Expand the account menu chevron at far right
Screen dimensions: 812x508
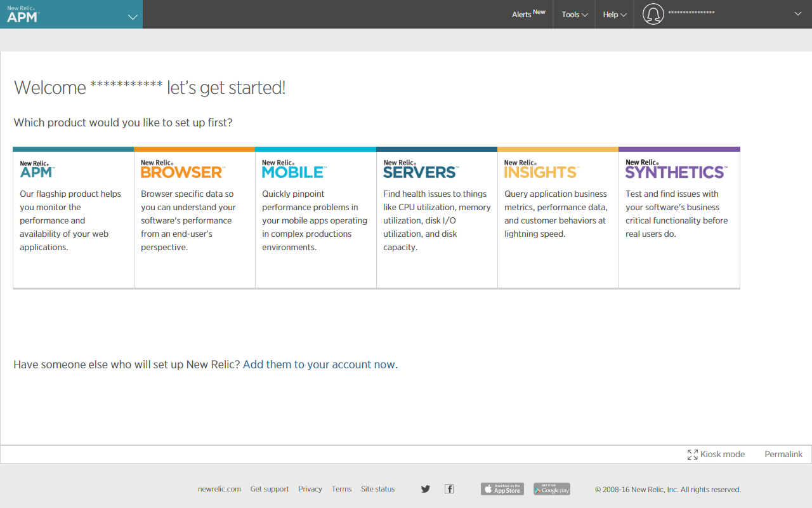point(798,13)
